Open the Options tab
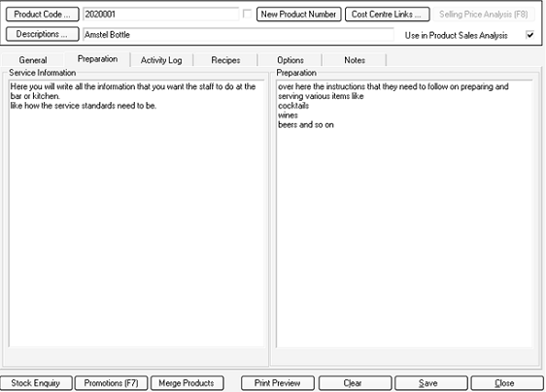The height and width of the screenshot is (392, 546). pos(290,60)
